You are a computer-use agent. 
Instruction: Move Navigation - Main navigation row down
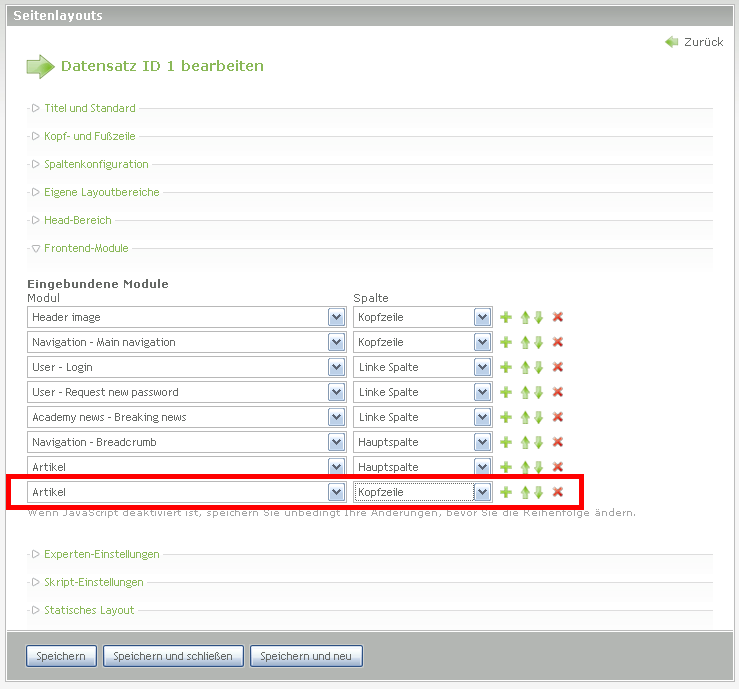coord(539,342)
